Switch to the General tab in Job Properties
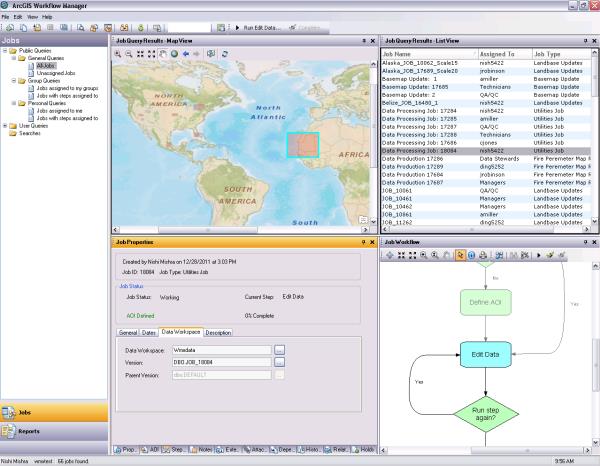Screen dimensions: 600x466 [x=128, y=332]
